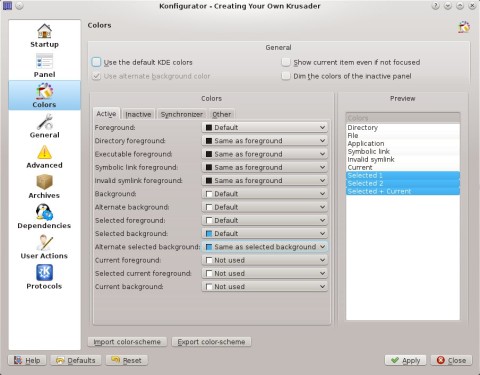Viewport: 480px width, 375px height.
Task: Switch to the Synchronizer tab
Action: 182,114
